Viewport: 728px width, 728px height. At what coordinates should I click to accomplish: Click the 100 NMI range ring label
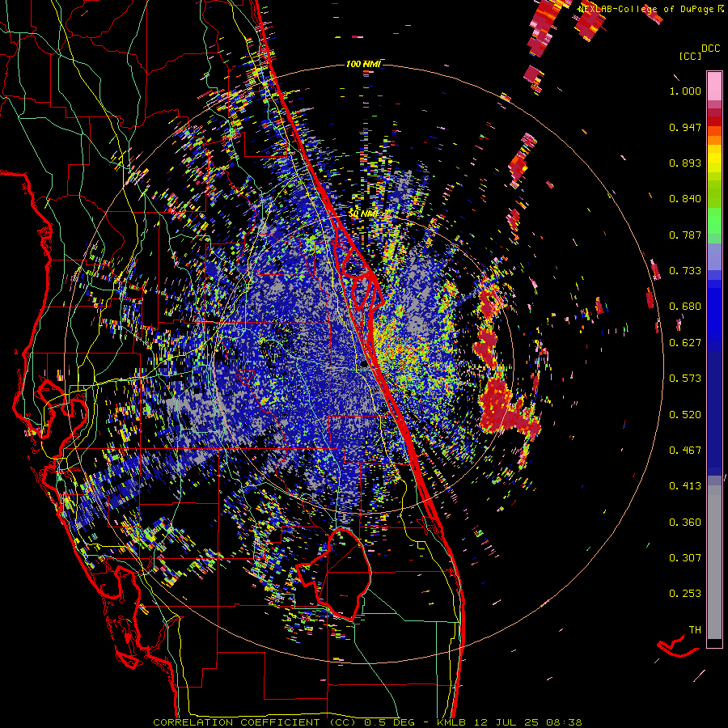[x=363, y=64]
